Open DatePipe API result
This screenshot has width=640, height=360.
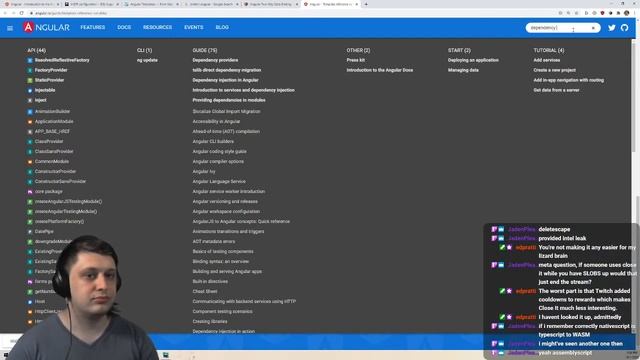(44, 231)
